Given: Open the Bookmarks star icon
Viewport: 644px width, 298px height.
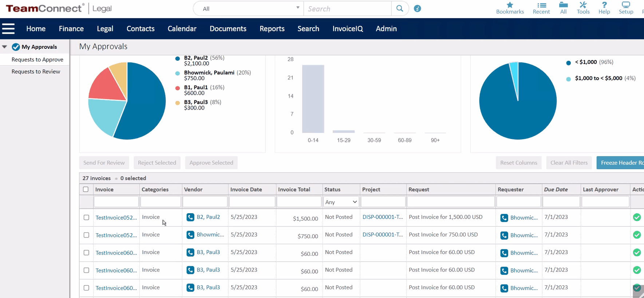Looking at the screenshot, I should click(x=510, y=5).
